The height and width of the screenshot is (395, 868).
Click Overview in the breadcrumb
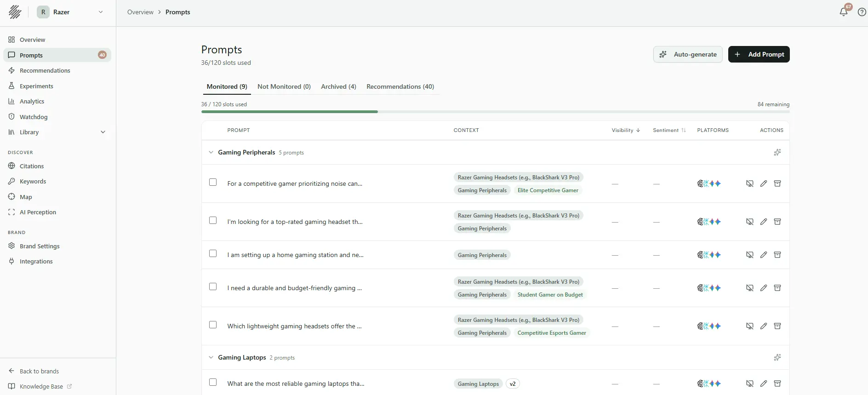(x=140, y=12)
